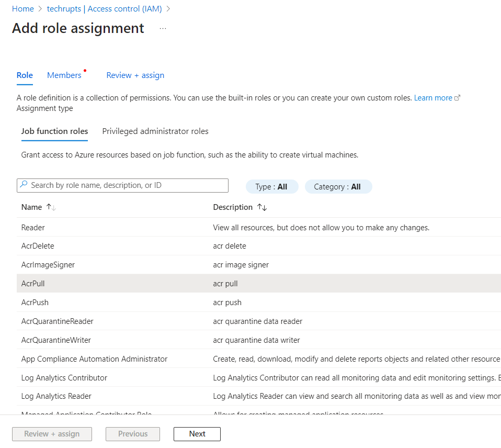The width and height of the screenshot is (501, 448).
Task: Select the Job function roles tab
Action: (54, 131)
